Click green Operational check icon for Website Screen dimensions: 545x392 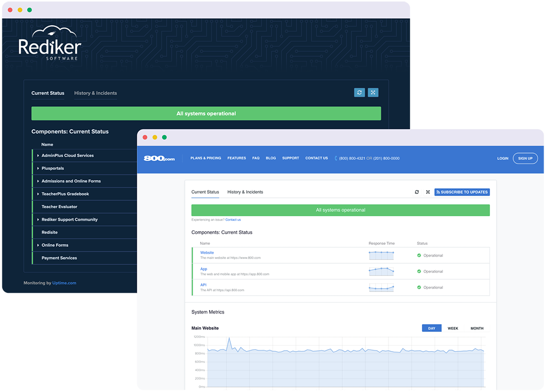click(419, 255)
